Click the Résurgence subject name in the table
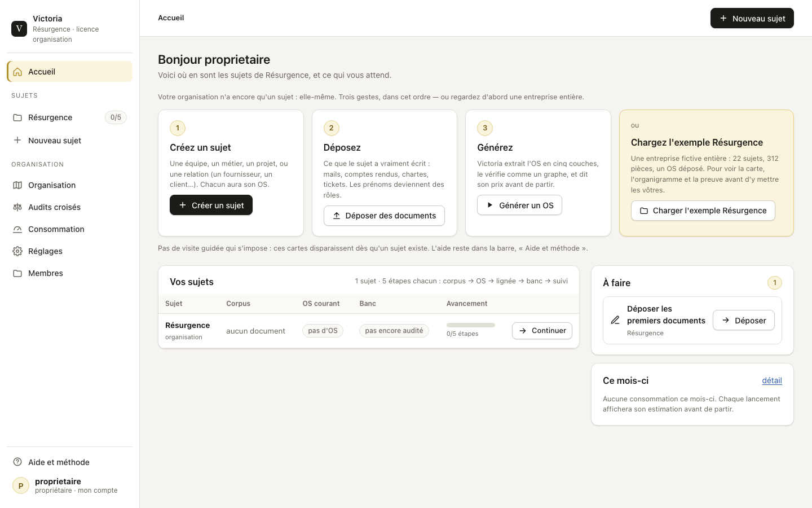Image resolution: width=812 pixels, height=508 pixels. (x=187, y=325)
